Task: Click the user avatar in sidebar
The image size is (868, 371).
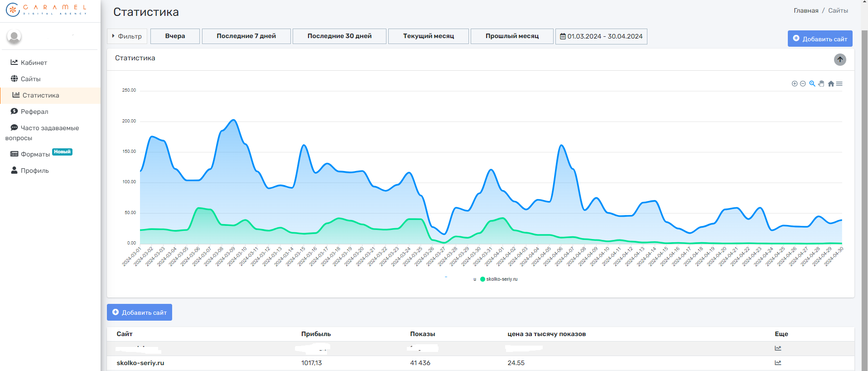Action: (x=14, y=37)
